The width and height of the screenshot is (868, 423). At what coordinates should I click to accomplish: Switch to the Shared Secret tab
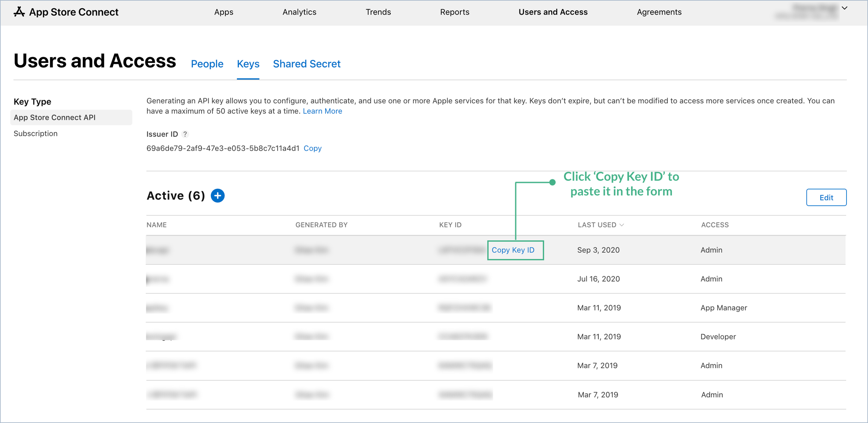[306, 64]
